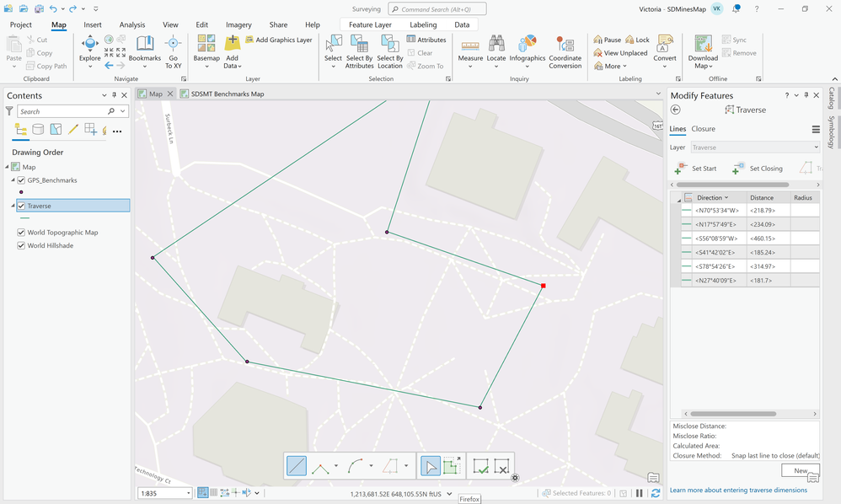The height and width of the screenshot is (504, 841).
Task: Cancel sketch with the X tool
Action: pos(501,466)
